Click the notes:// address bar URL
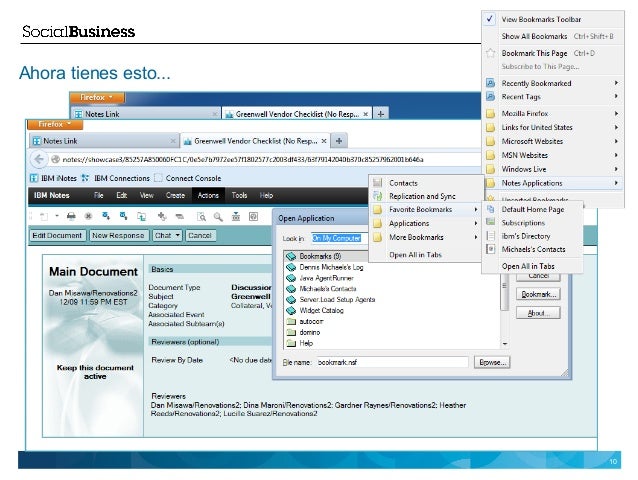The image size is (638, 480). 243,159
